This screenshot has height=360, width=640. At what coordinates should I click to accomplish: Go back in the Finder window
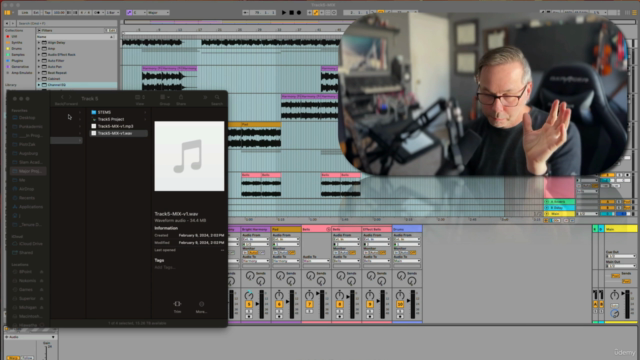click(62, 98)
